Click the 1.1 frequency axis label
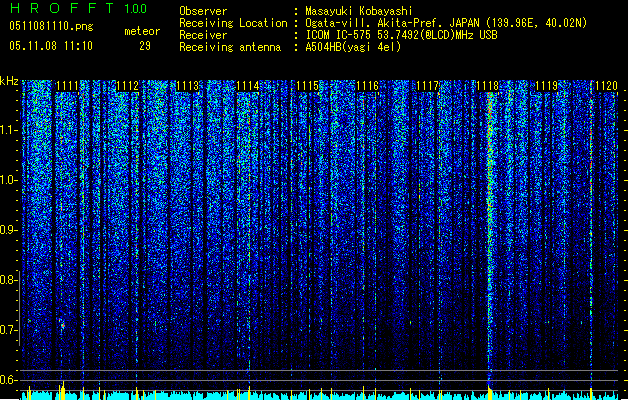Image resolution: width=629 pixels, height=400 pixels. 8,130
